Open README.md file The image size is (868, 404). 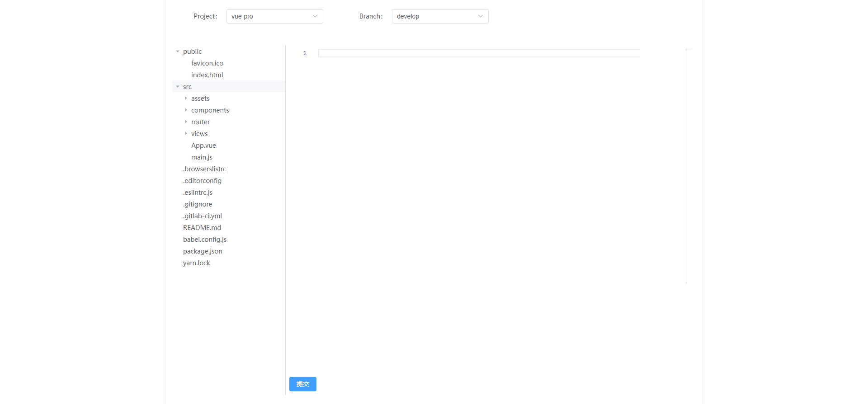[202, 228]
